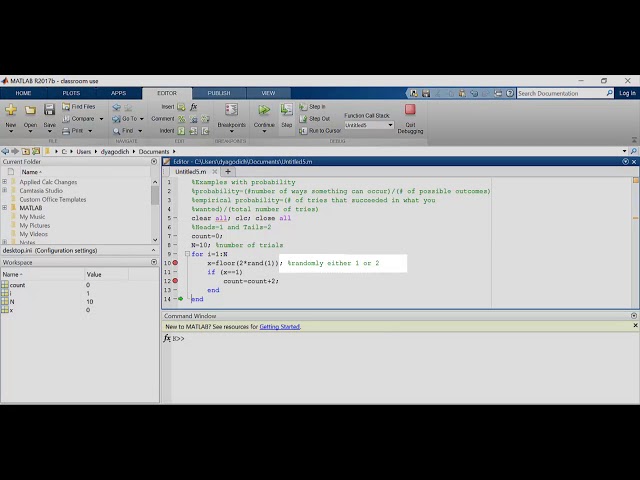
Task: Set a breakpoint on line 13 dash
Action: pyautogui.click(x=175, y=290)
